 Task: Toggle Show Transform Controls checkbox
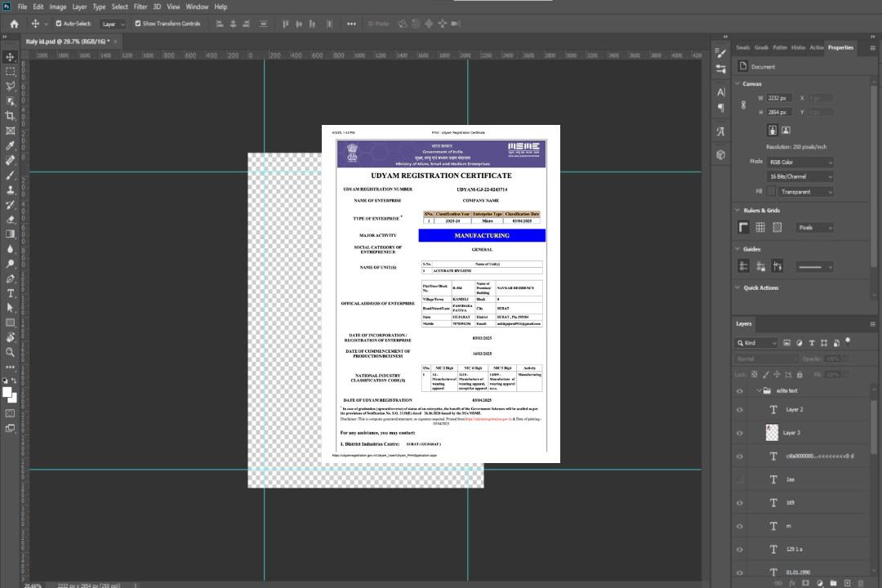click(x=138, y=24)
